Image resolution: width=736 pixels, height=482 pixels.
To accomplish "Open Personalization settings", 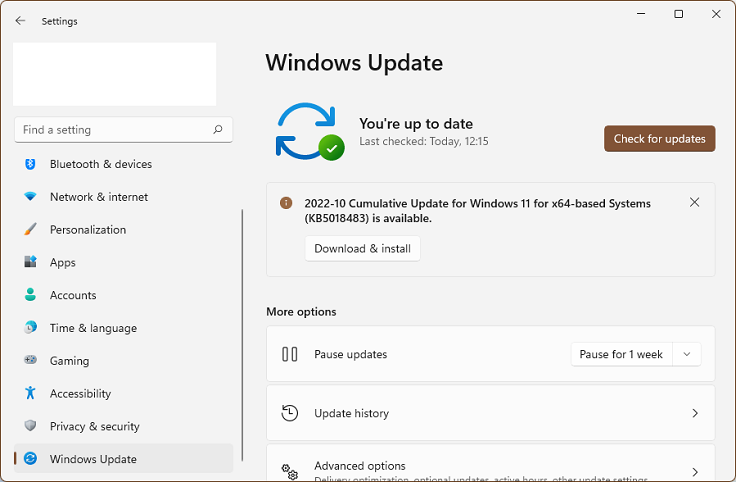I will [123, 230].
